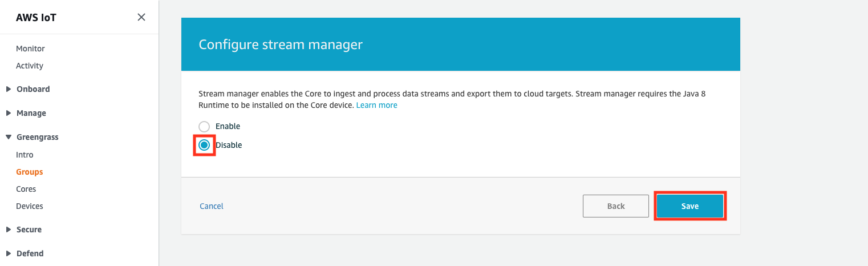Click the Back button
The height and width of the screenshot is (266, 868).
(x=616, y=206)
